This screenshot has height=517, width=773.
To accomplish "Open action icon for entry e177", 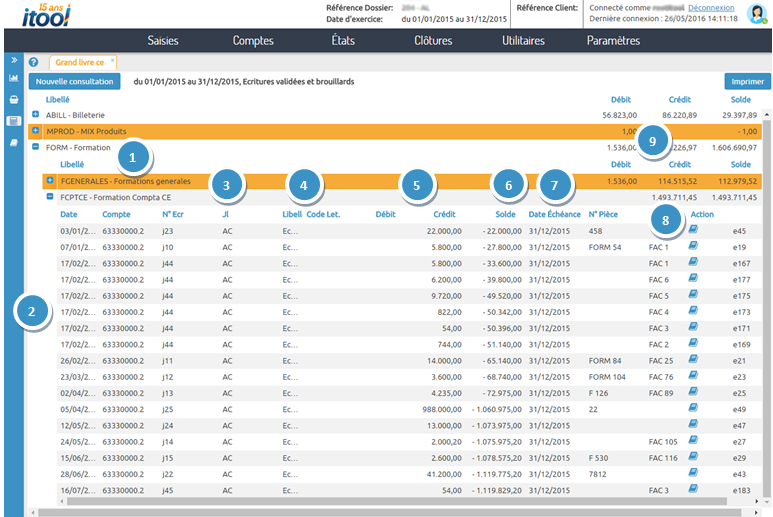I will (693, 277).
